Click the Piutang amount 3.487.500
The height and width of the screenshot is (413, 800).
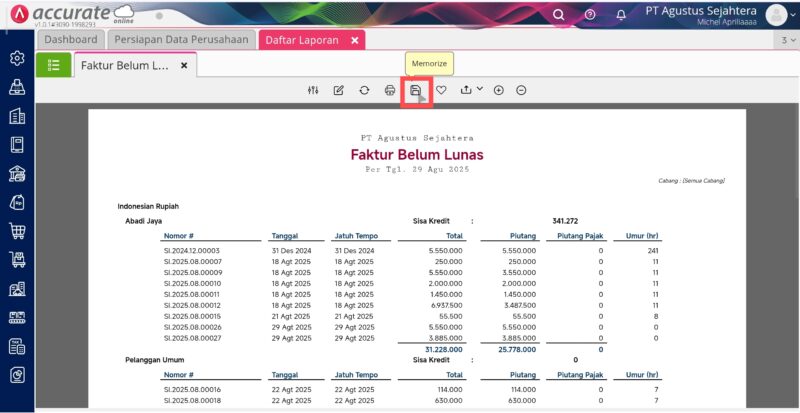pyautogui.click(x=519, y=305)
